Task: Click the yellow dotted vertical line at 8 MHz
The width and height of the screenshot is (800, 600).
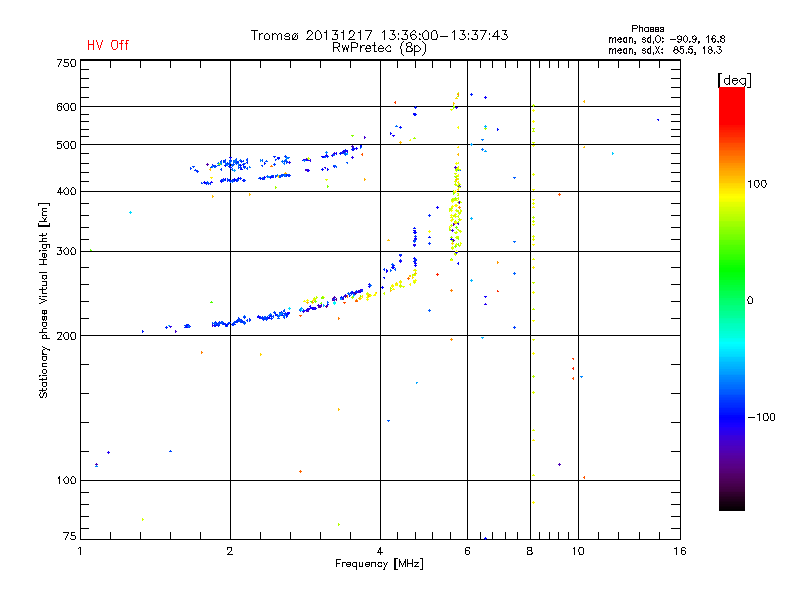Action: [x=533, y=306]
